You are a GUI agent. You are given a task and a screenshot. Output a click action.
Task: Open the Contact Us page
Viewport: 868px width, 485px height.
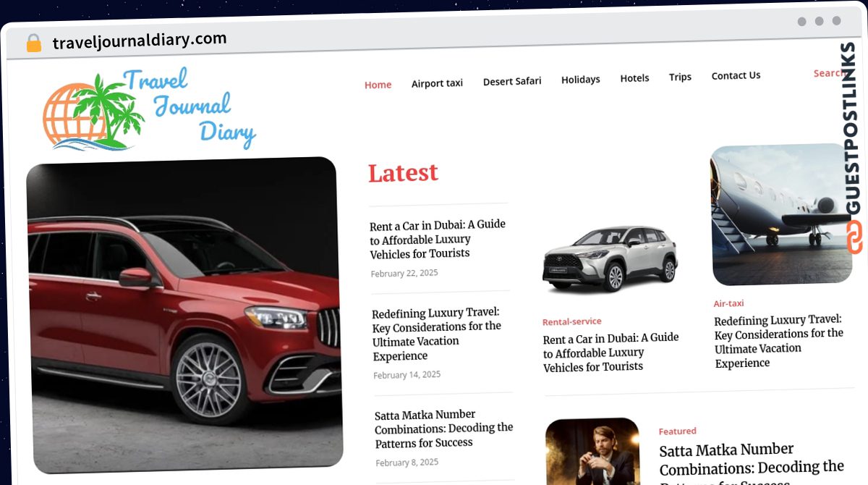tap(736, 75)
